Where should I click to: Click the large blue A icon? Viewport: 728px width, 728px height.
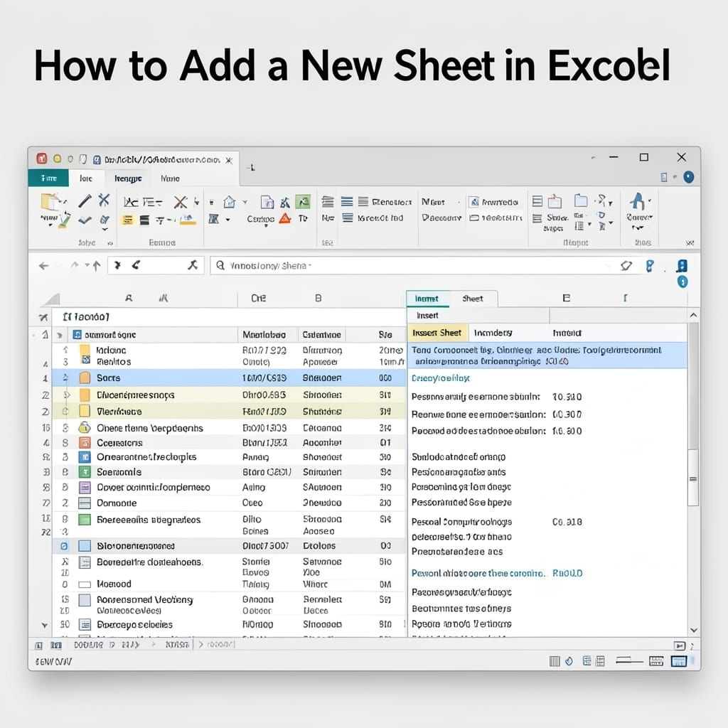(x=638, y=201)
